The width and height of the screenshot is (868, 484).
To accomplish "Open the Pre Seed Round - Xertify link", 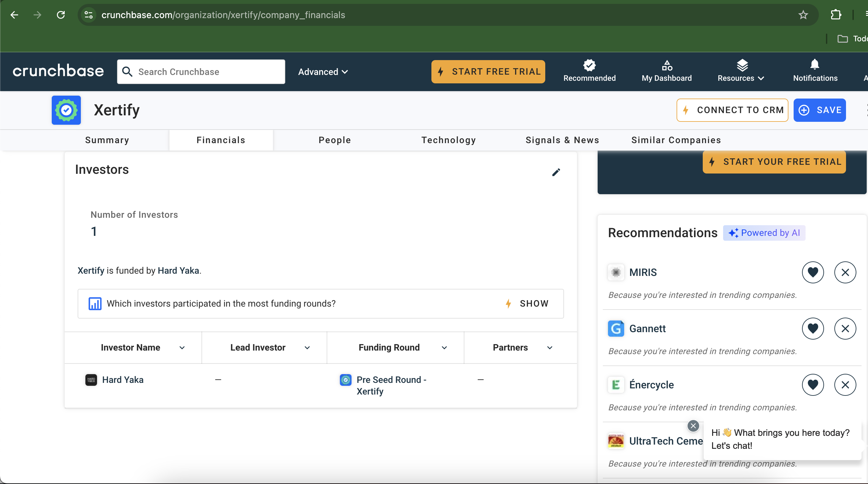I will point(392,386).
